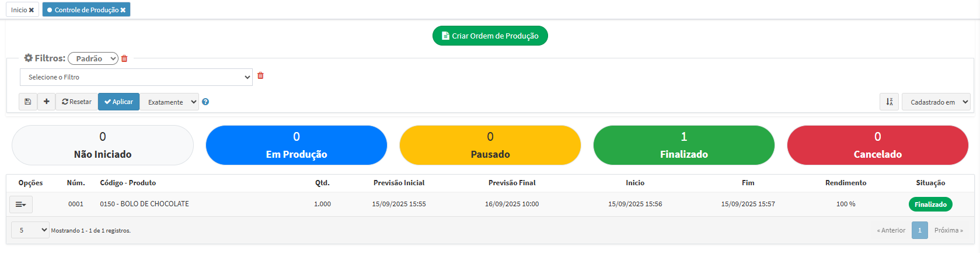
Task: Remove the 'Selecione o Filtro' row with trash icon
Action: 260,76
